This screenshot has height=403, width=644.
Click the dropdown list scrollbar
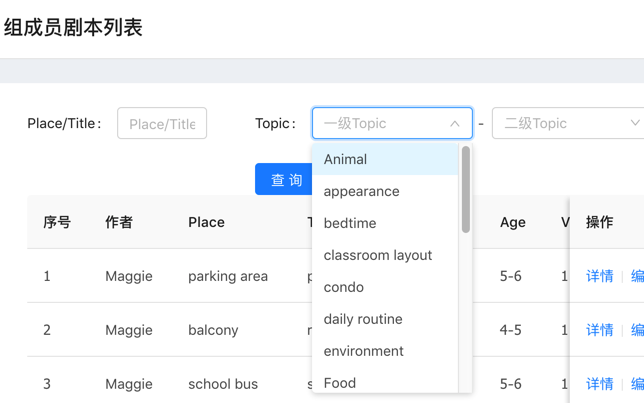coord(466,190)
